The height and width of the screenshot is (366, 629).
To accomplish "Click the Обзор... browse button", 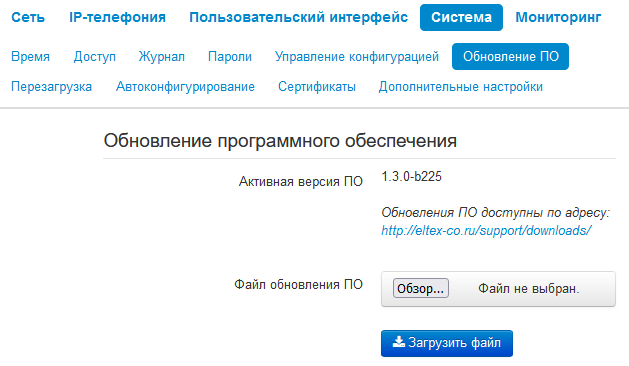I will tap(421, 288).
